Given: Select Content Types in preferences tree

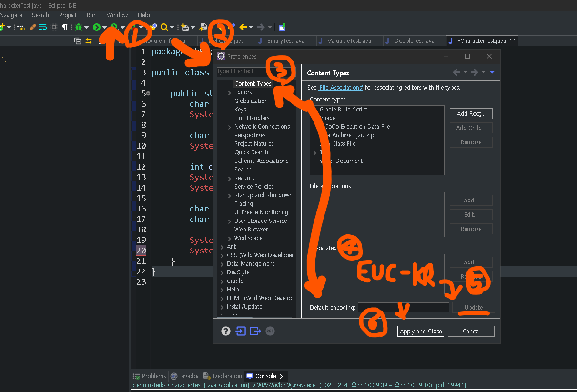Looking at the screenshot, I should pyautogui.click(x=253, y=84).
